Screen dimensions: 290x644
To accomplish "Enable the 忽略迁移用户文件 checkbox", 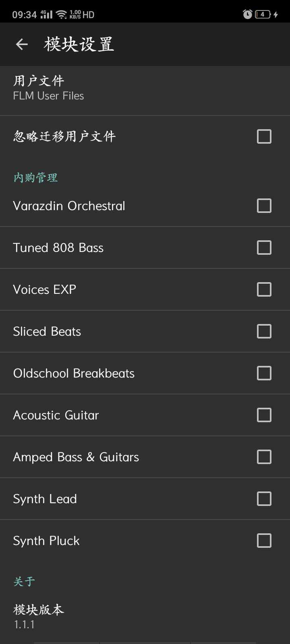I will click(x=264, y=136).
